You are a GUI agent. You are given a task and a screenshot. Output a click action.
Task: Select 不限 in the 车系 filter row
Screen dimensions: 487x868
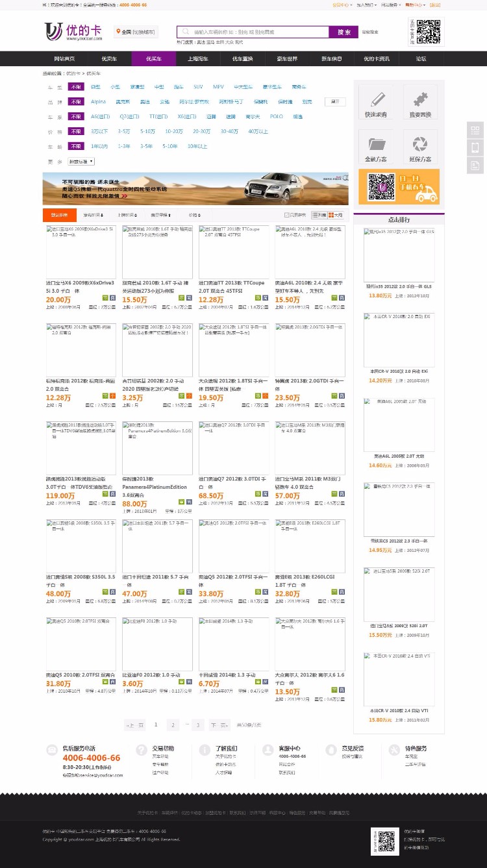click(77, 116)
